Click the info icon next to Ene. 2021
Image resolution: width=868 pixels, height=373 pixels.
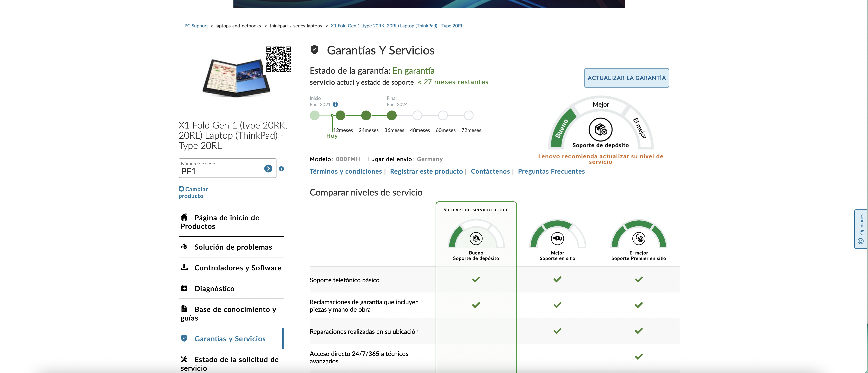click(x=335, y=105)
